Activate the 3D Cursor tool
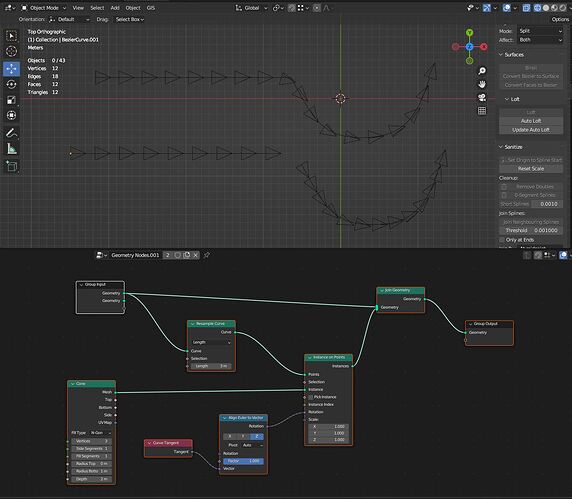Screen dimensions: 572x499 11,51
